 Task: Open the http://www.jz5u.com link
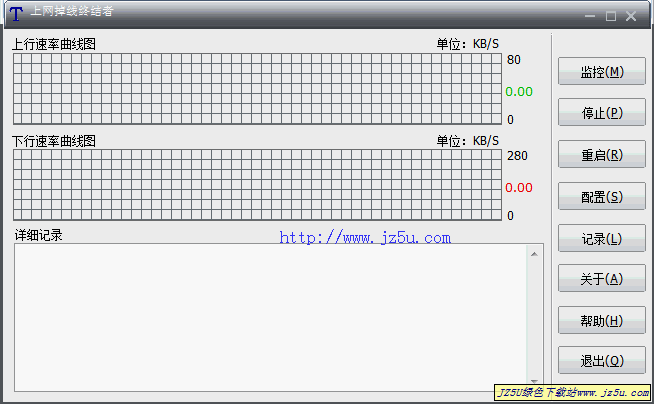pos(365,238)
